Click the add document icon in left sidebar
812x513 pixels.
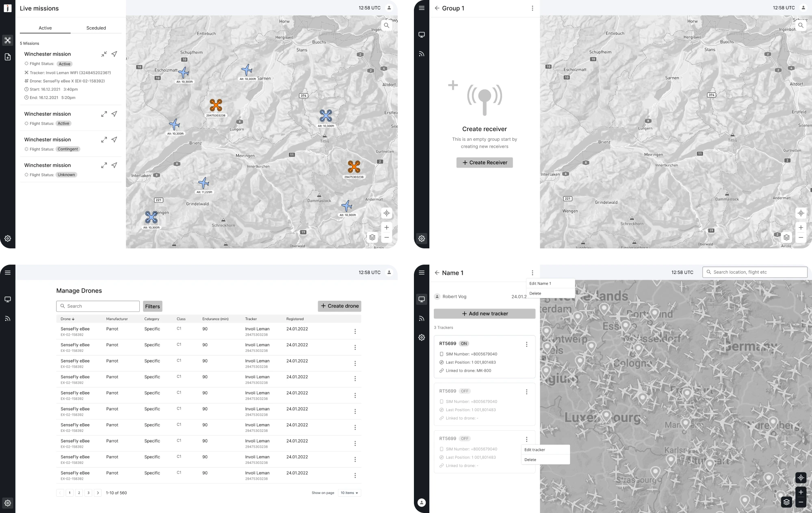[x=8, y=57]
